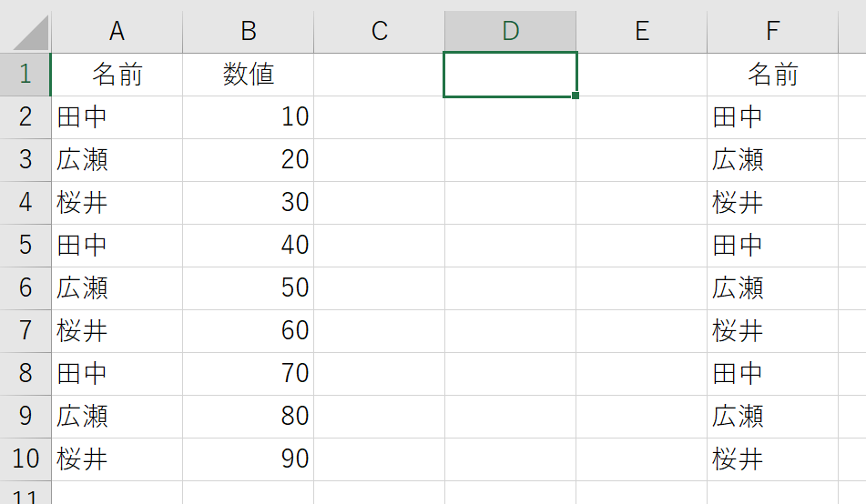Click the fill handle of cell D1

tap(576, 96)
